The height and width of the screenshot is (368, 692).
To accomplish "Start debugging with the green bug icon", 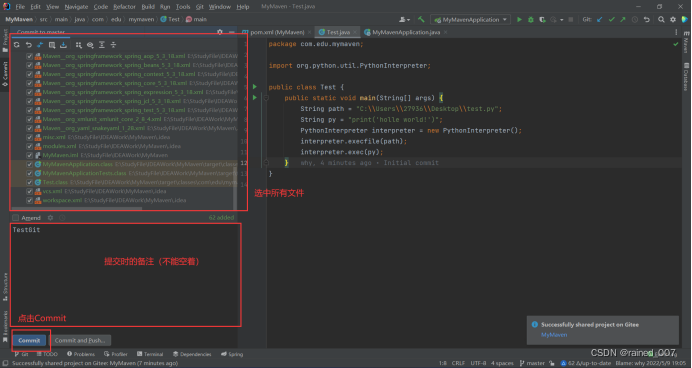I will 531,19.
